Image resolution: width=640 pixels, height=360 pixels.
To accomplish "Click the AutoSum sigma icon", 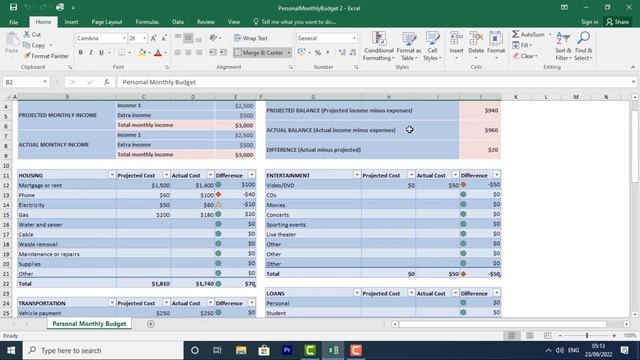I will [516, 34].
